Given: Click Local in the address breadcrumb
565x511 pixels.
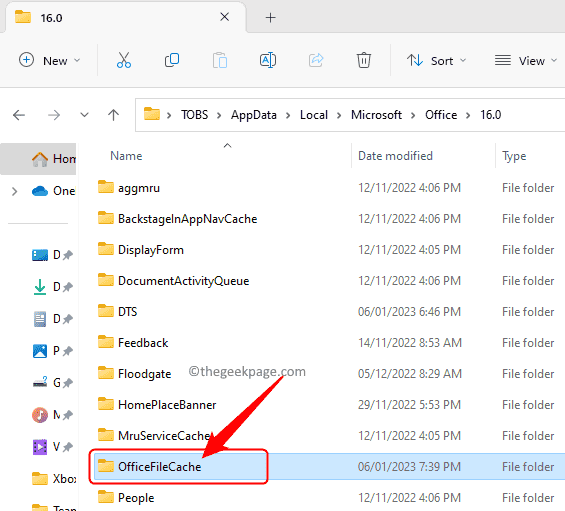Looking at the screenshot, I should point(314,115).
